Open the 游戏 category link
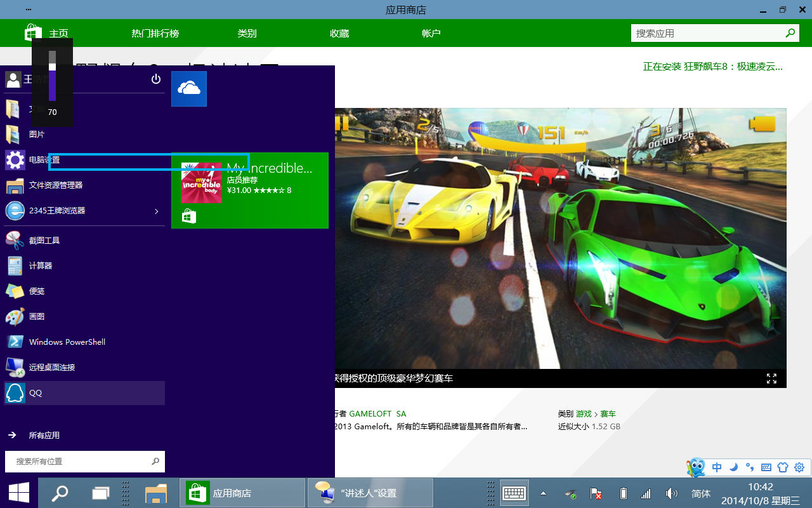 (x=584, y=414)
